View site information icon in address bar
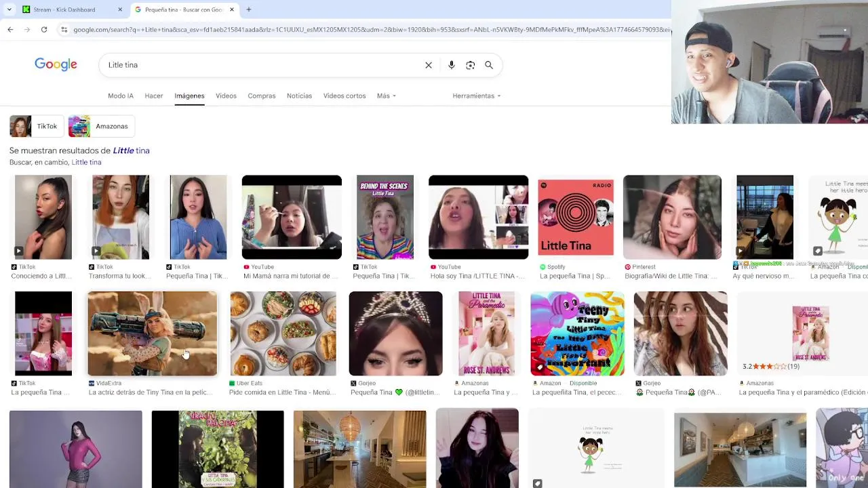 click(x=64, y=30)
